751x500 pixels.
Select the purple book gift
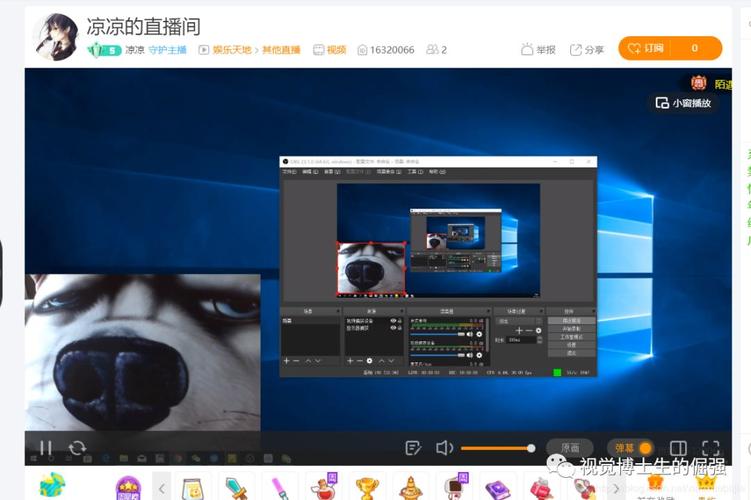(498, 489)
